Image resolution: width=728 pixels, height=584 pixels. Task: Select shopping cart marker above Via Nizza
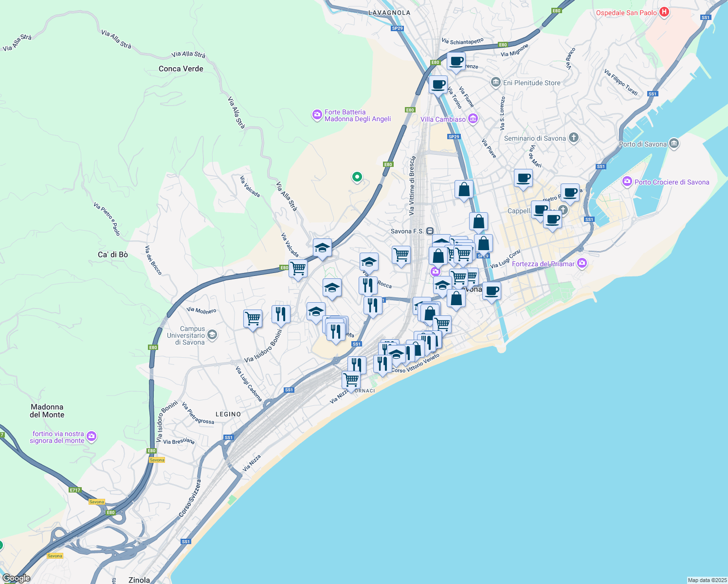point(351,380)
